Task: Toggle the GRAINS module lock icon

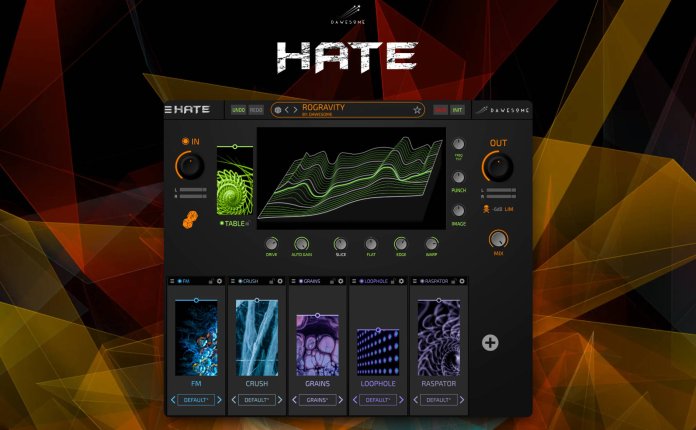Action: pos(332,281)
